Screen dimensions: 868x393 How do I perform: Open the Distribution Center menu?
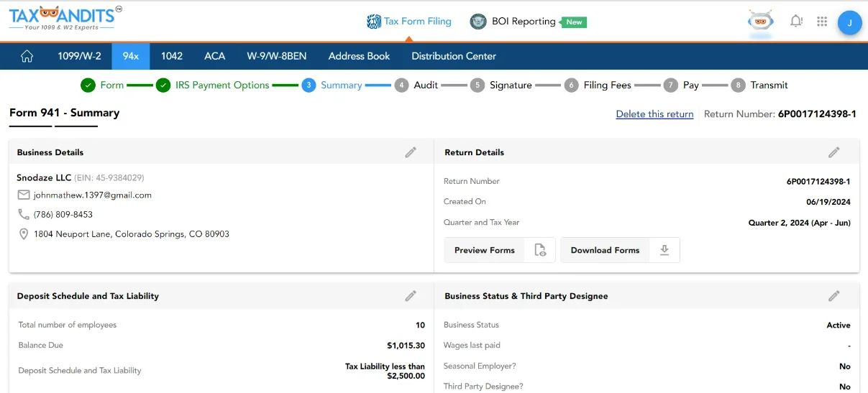click(454, 56)
